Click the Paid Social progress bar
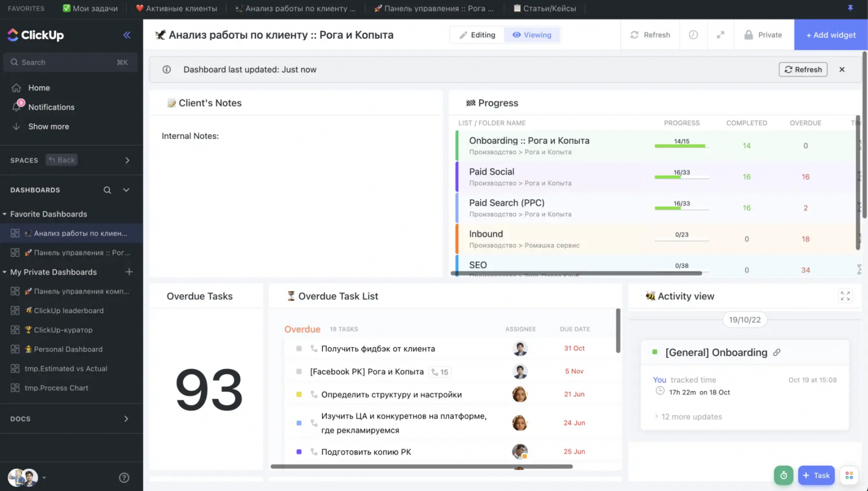The image size is (868, 491). [x=681, y=177]
